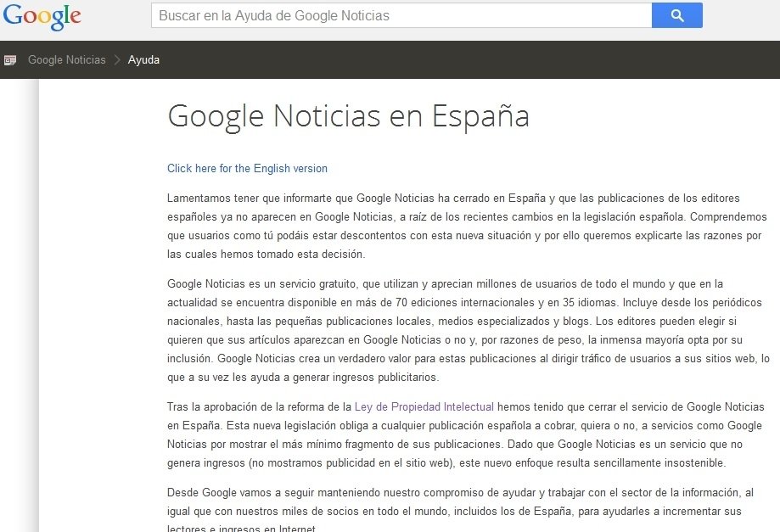Viewport: 780px width, 532px height.
Task: Click the blue search magnifier button
Action: (x=677, y=15)
